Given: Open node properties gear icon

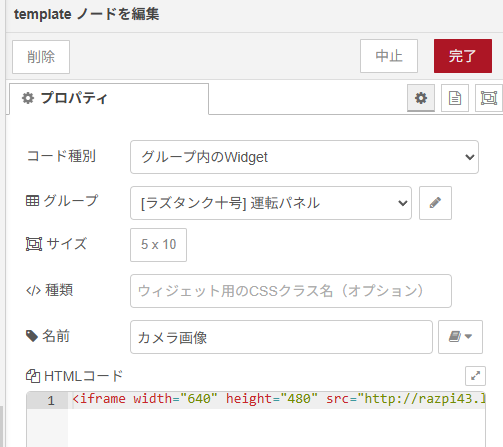Looking at the screenshot, I should click(x=421, y=98).
